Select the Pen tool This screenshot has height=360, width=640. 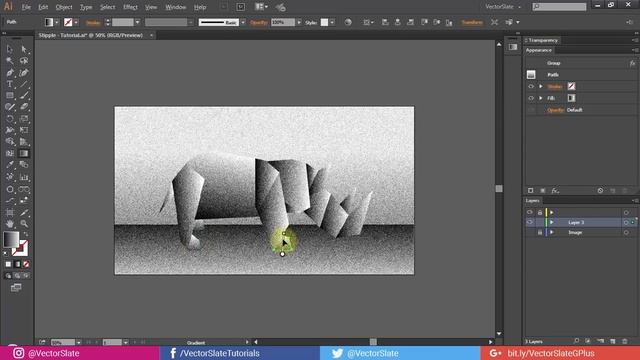click(x=9, y=73)
